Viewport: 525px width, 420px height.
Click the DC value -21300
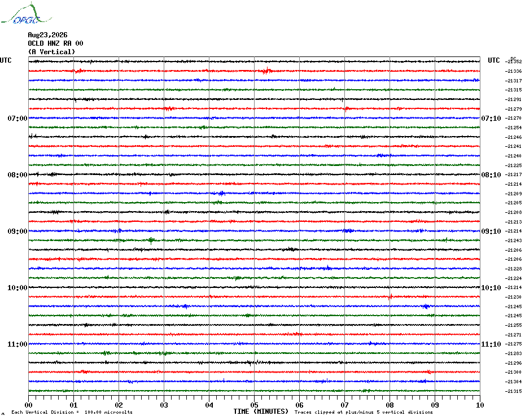513,372
